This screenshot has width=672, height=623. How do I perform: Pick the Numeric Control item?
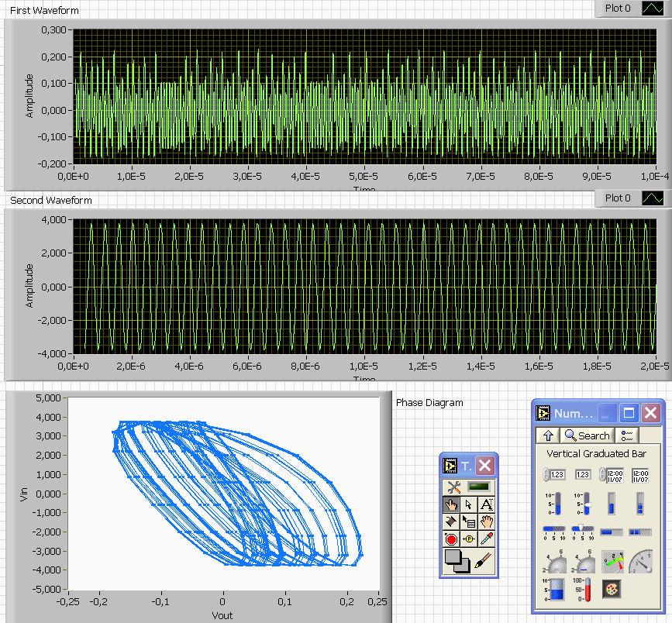point(554,474)
